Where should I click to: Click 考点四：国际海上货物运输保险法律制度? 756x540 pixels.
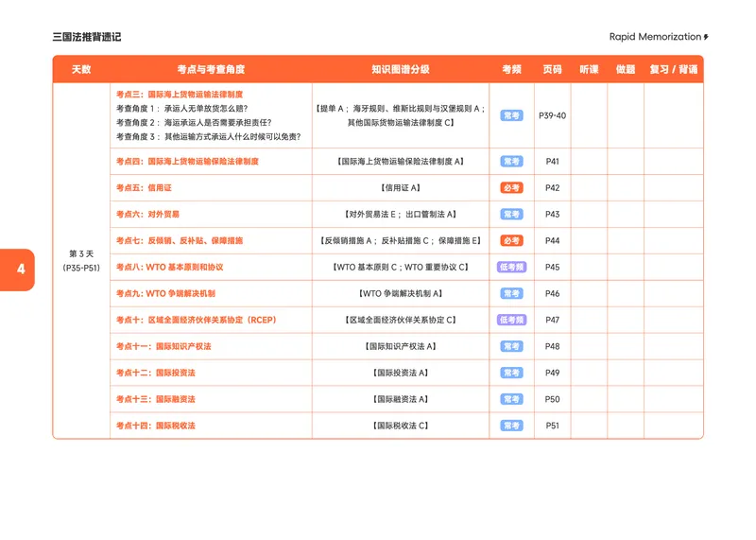(x=187, y=162)
